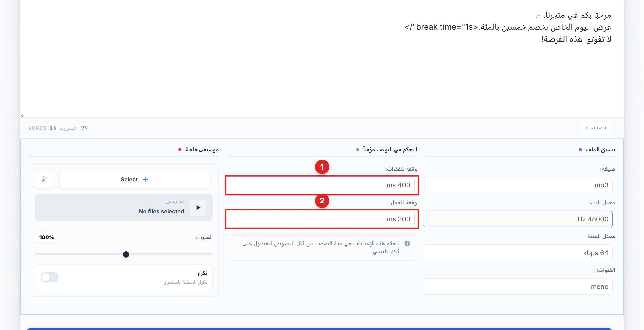Click the 99 character count
The height and width of the screenshot is (330, 644).
pos(84,128)
